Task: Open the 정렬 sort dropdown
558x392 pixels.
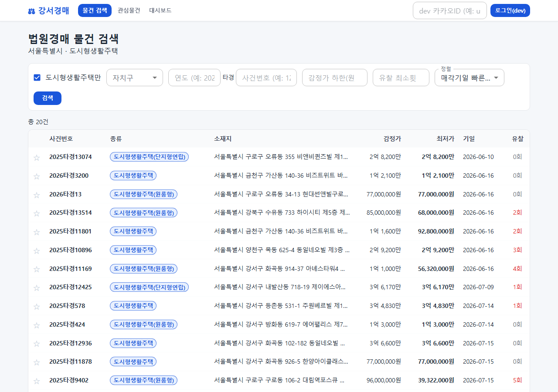Action: pos(470,78)
